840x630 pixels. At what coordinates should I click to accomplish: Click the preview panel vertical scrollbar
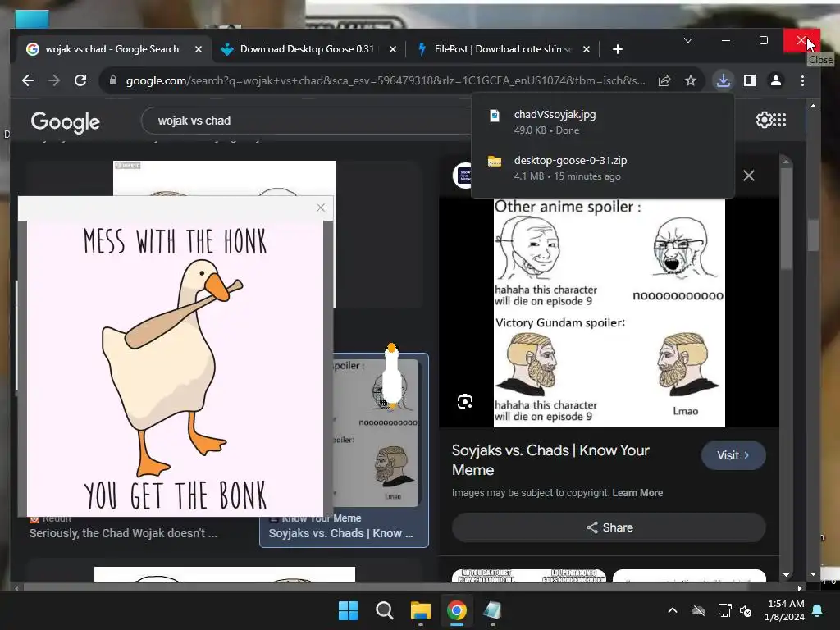(x=786, y=220)
